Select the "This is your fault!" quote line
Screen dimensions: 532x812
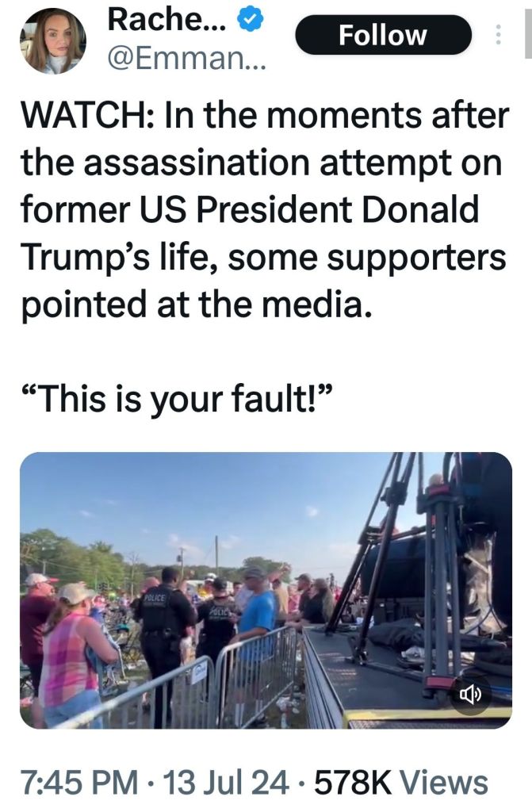(177, 400)
